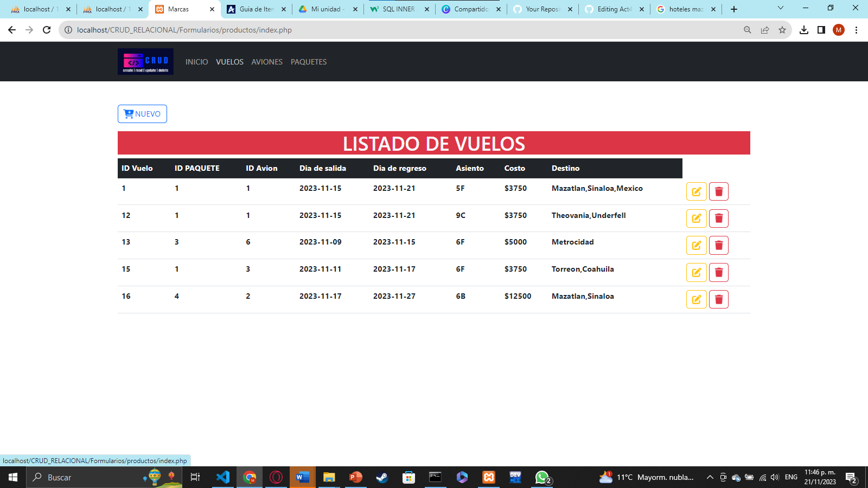Launch Visual Studio Code from the taskbar
Screen dimensions: 868x488
tap(223, 478)
